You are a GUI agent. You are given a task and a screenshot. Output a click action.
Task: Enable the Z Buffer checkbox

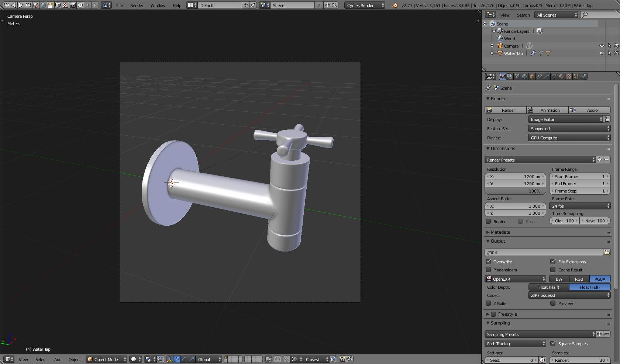[489, 303]
